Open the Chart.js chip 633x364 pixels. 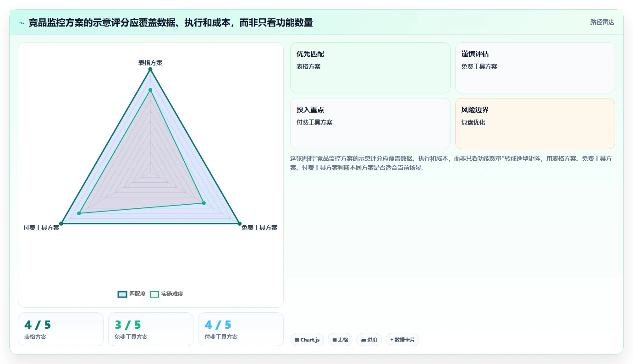pyautogui.click(x=307, y=340)
